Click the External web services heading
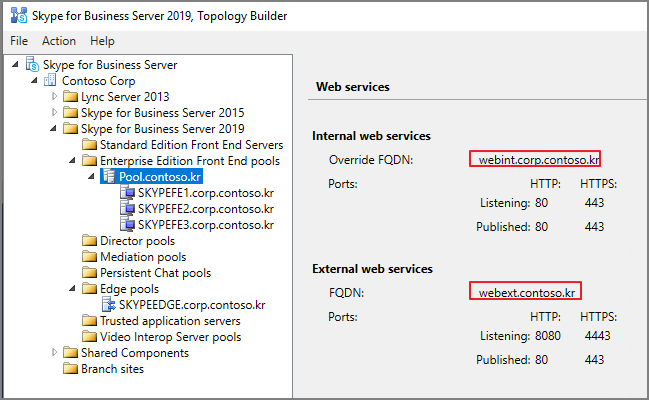 click(372, 269)
